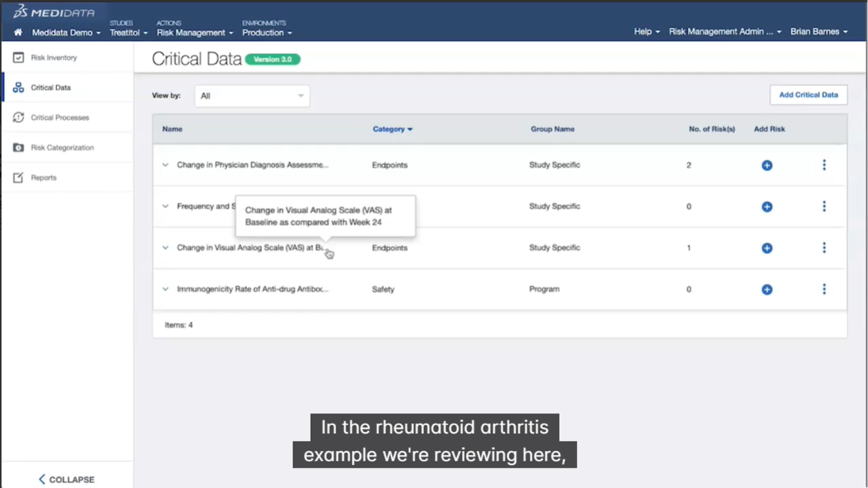Open more options for Frequency and S... row

click(824, 207)
